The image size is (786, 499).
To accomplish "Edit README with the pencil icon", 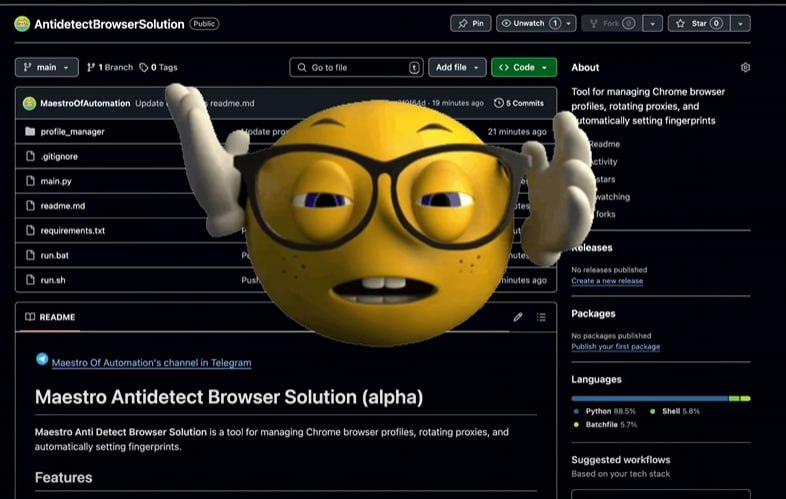I will pyautogui.click(x=518, y=317).
